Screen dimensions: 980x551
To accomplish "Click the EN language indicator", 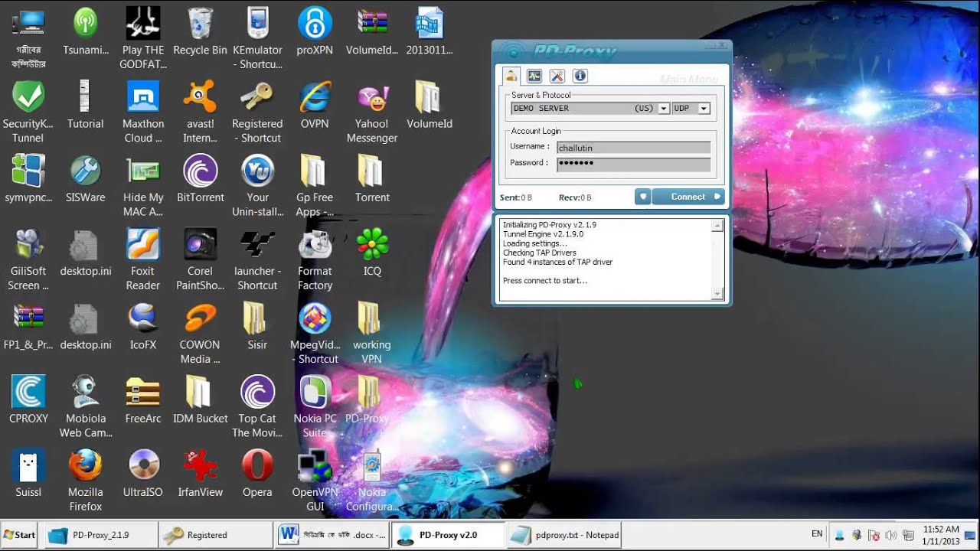I will click(x=817, y=534).
